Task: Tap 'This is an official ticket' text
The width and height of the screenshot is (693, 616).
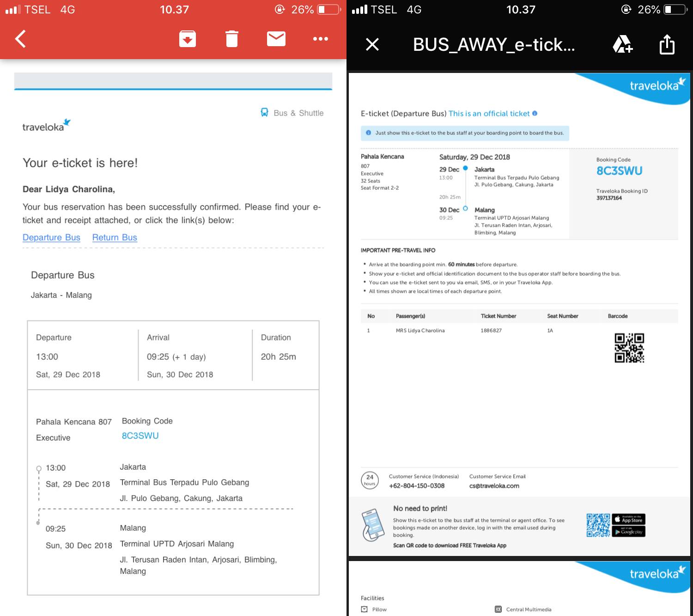Action: pyautogui.click(x=489, y=114)
